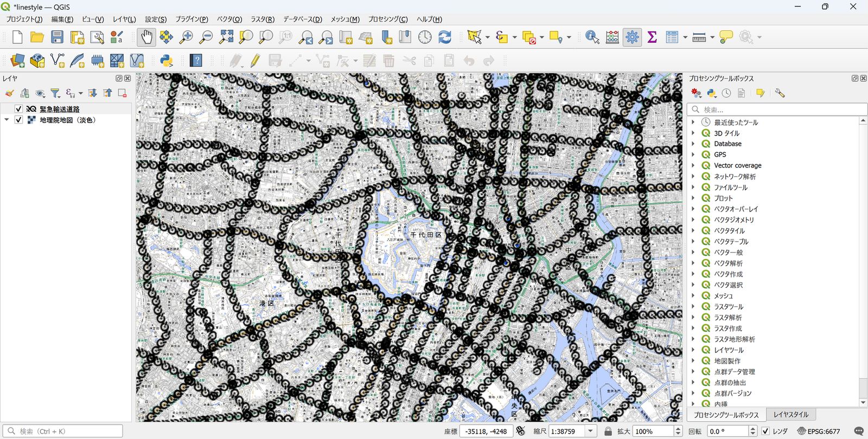Expand the ラスタ解析 toolbox group
The height and width of the screenshot is (439, 868).
pyautogui.click(x=693, y=317)
